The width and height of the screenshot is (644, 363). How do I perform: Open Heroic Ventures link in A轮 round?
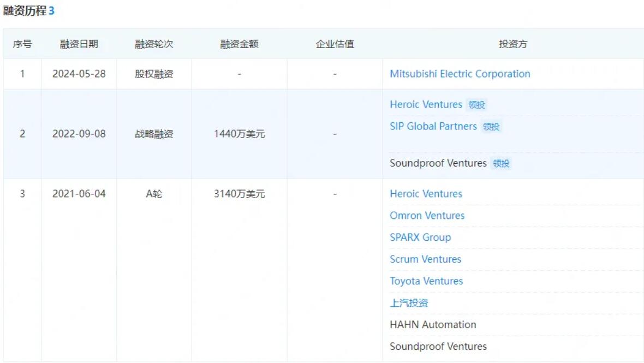tap(426, 194)
